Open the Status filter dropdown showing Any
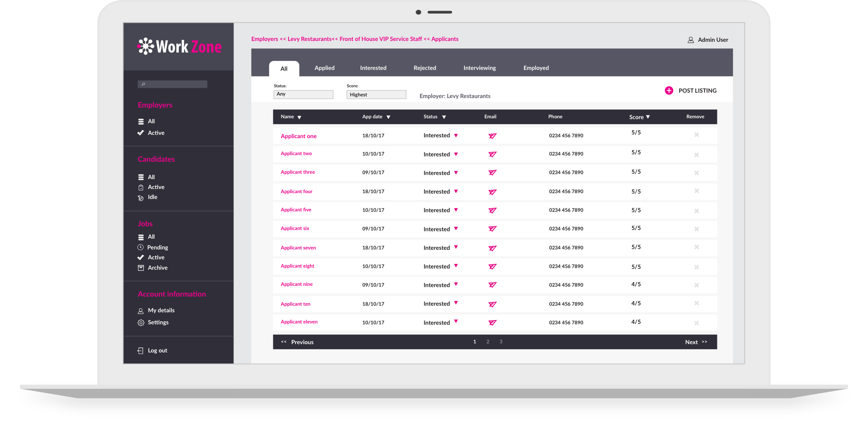This screenshot has width=868, height=424. tap(303, 94)
